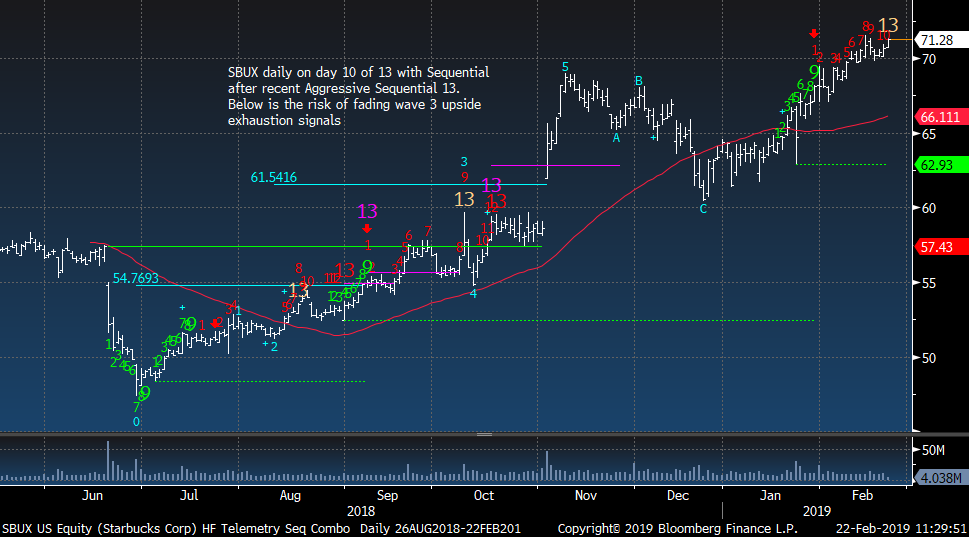Click the SBUX daily annotation text block
This screenshot has width=969, height=537.
point(358,96)
